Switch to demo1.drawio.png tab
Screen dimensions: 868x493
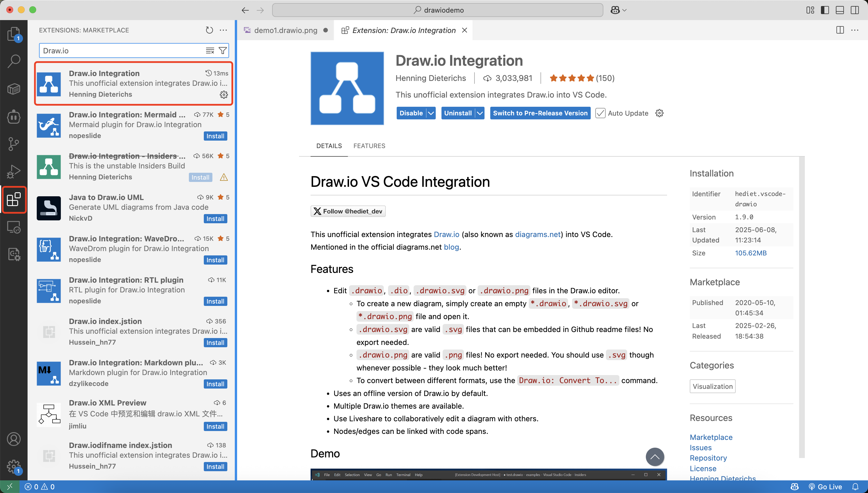286,30
